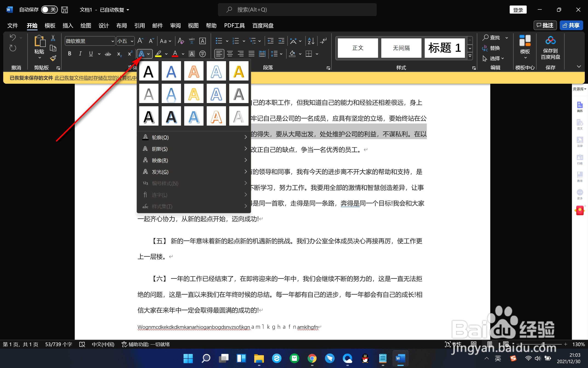588x368 pixels.
Task: Click the red envelope sidebar icon
Action: tap(580, 210)
